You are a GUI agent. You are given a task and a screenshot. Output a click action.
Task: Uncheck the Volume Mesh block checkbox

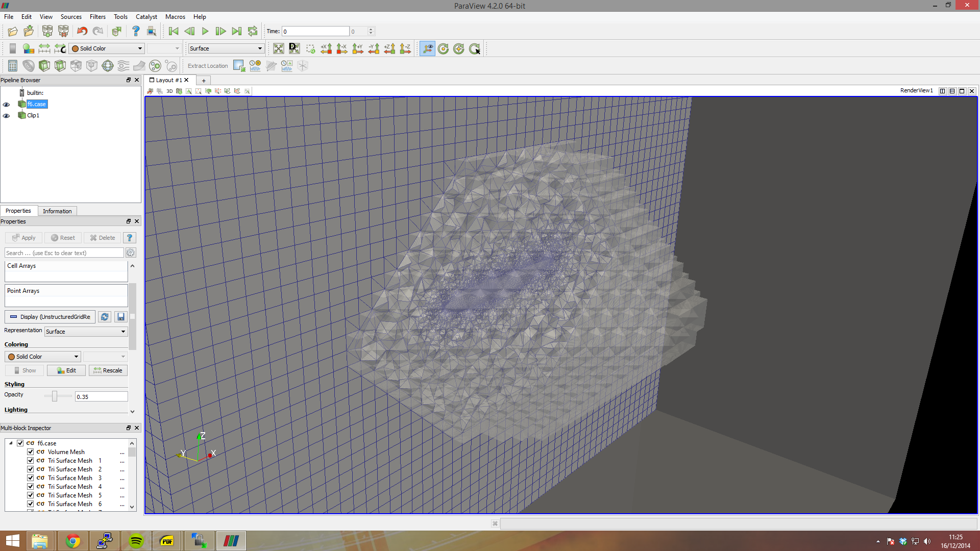pos(31,452)
